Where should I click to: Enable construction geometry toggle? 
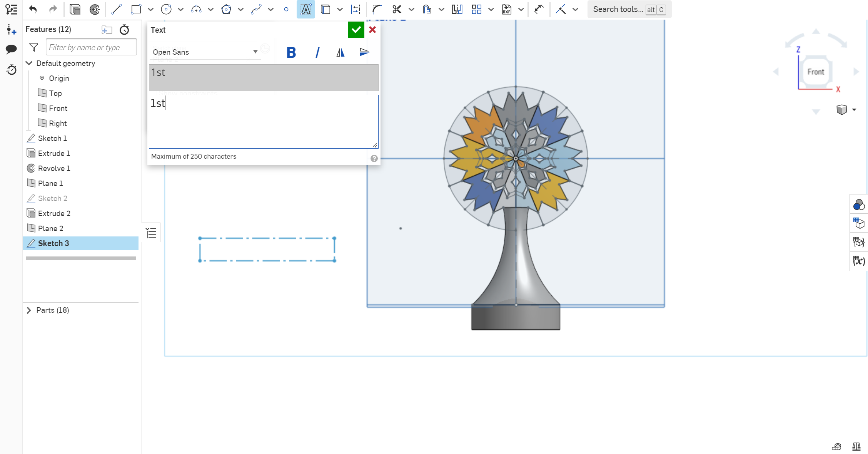pos(560,9)
